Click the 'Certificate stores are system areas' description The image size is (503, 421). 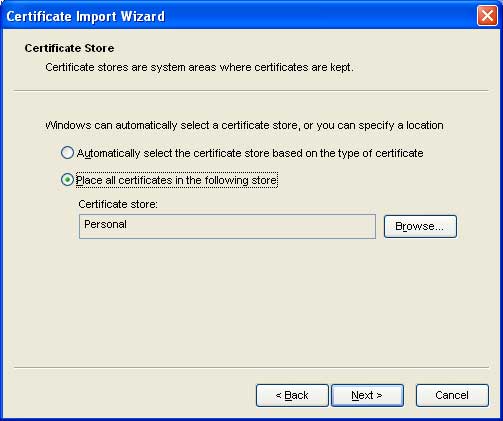199,67
